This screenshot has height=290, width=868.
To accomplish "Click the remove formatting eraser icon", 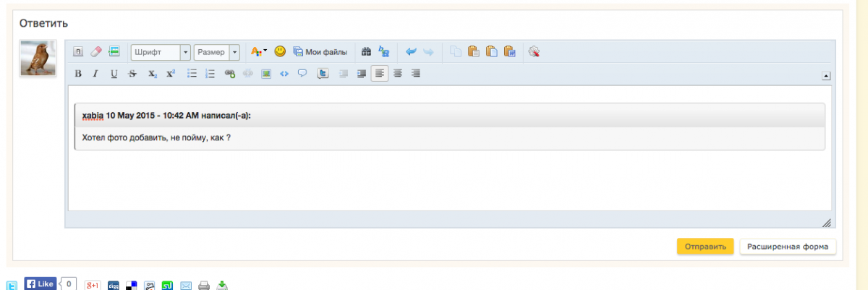I will (x=96, y=52).
